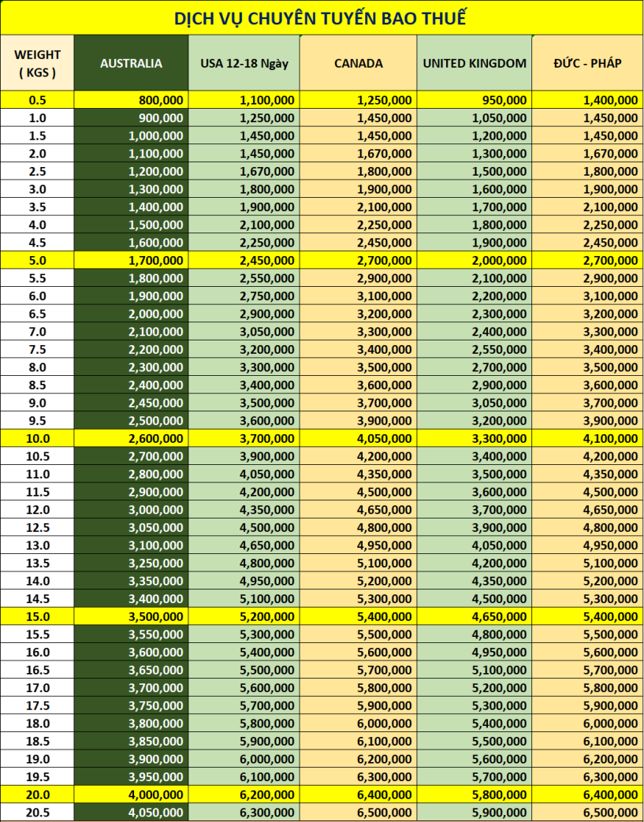The width and height of the screenshot is (644, 822).
Task: Click the '7.0' weight cell
Action: [37, 331]
